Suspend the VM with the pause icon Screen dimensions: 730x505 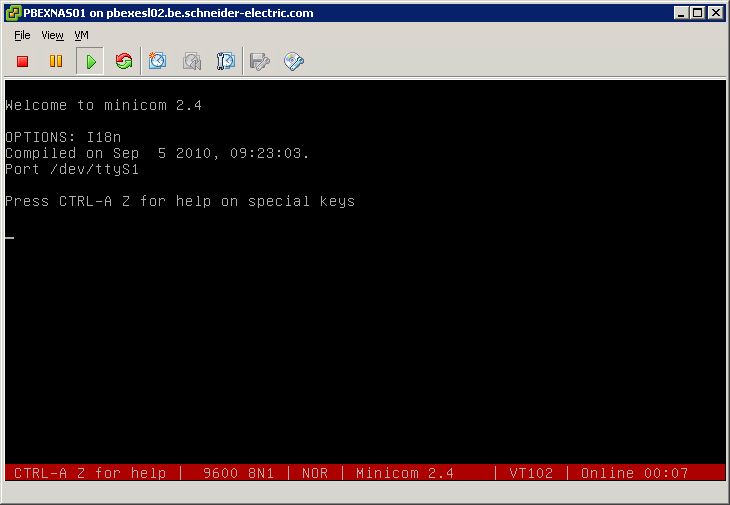56,62
